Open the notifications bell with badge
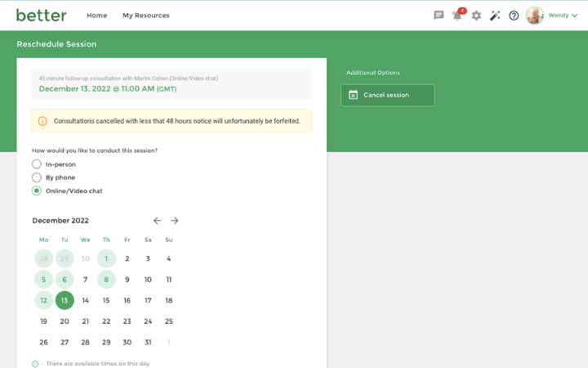The image size is (588, 368). click(x=459, y=14)
